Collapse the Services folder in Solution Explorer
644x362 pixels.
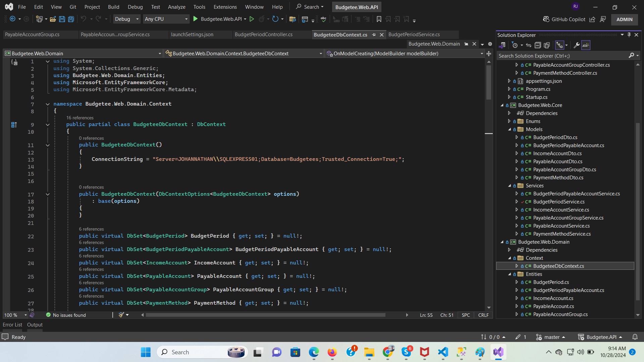click(509, 186)
